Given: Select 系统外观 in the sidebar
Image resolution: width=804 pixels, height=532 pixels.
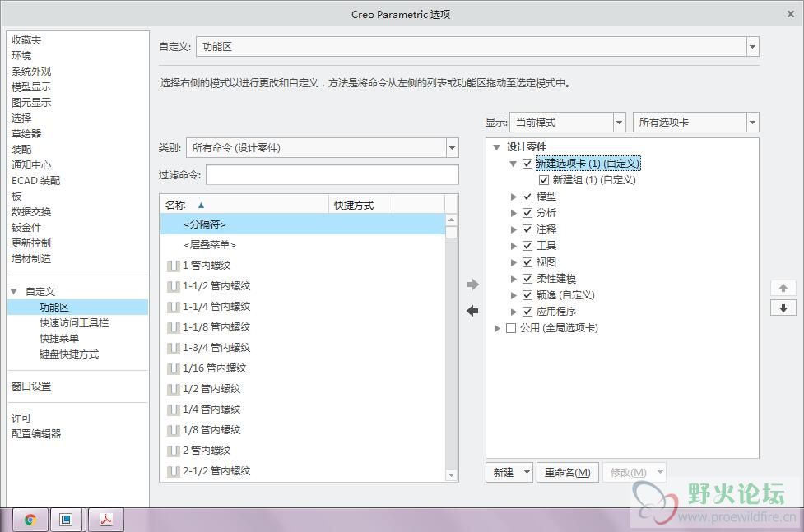Looking at the screenshot, I should [31, 71].
